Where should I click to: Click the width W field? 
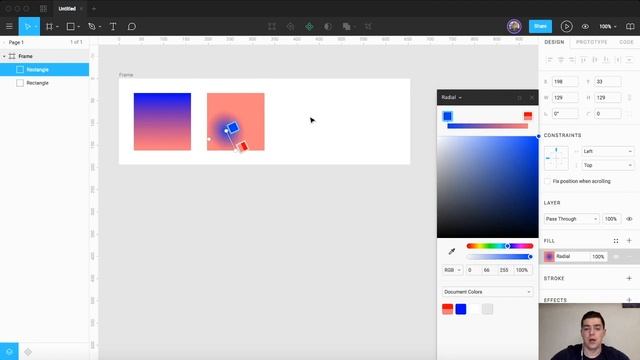pos(565,98)
